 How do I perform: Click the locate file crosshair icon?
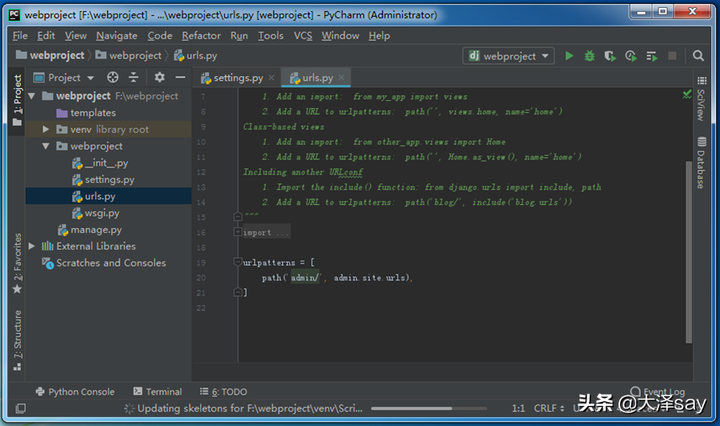[x=112, y=77]
